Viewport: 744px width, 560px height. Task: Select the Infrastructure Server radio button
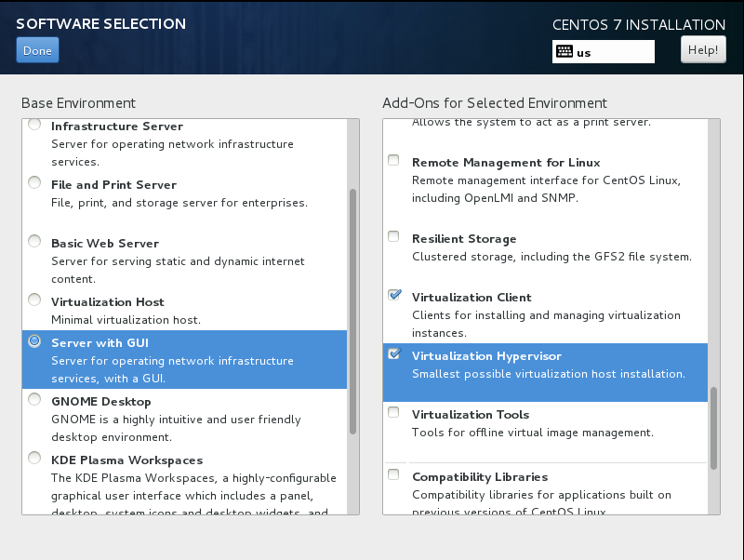coord(34,125)
